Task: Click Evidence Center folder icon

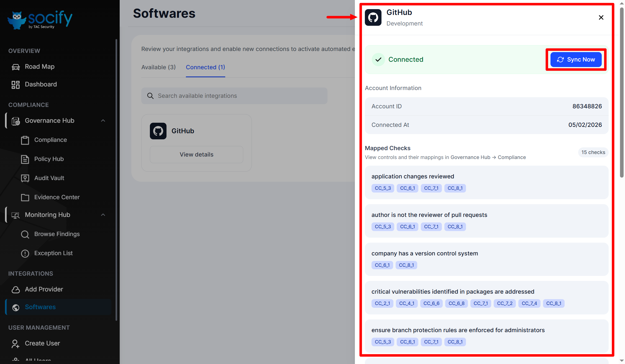Action: (x=25, y=197)
